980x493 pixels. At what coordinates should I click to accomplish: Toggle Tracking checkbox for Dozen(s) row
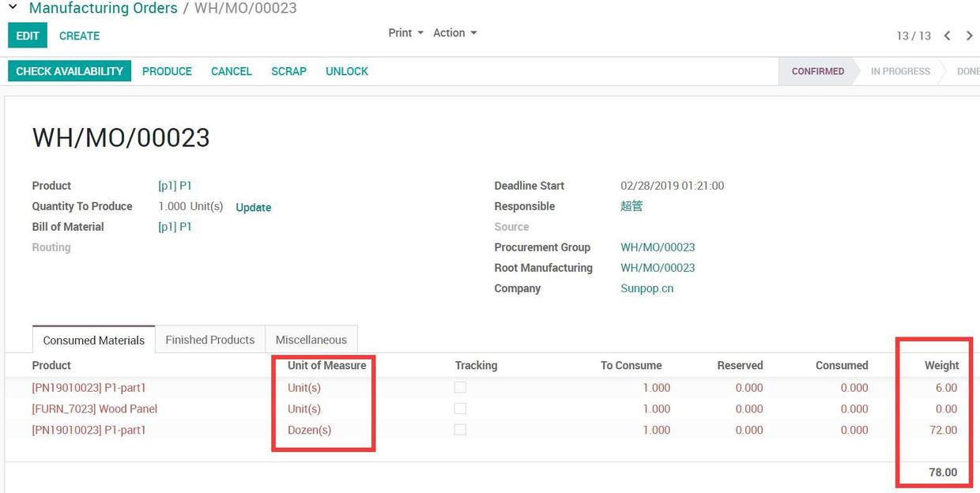point(460,430)
